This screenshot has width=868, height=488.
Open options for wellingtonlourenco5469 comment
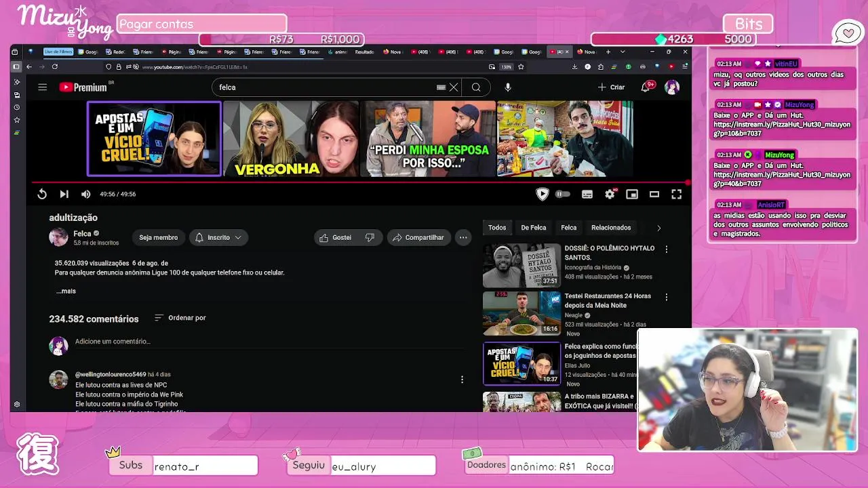[462, 380]
